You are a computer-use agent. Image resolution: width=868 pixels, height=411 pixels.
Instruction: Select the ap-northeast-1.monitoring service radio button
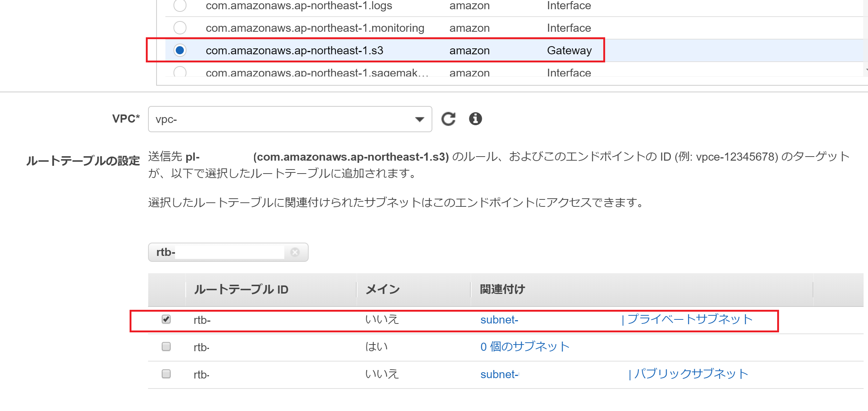pyautogui.click(x=180, y=28)
